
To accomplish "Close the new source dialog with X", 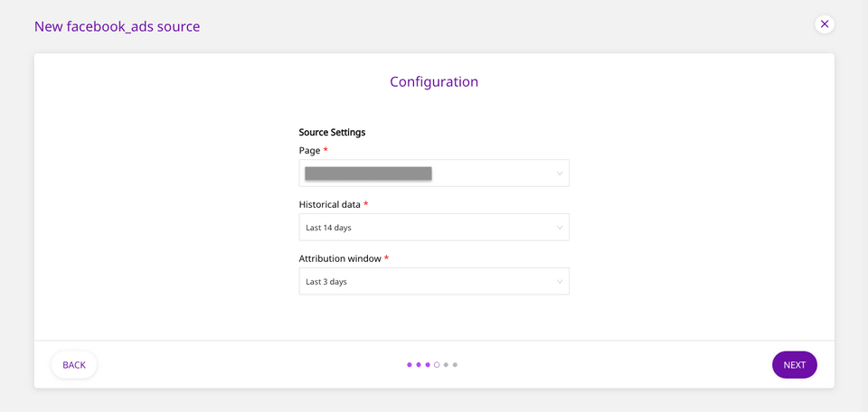I will (825, 24).
